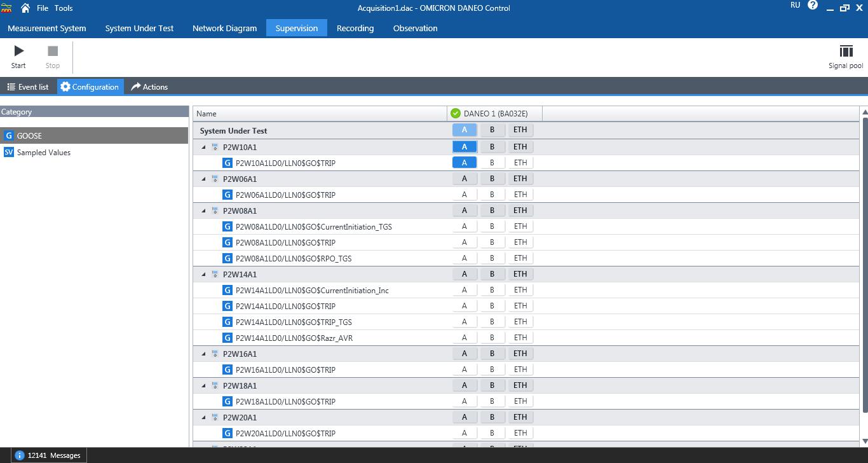Click the Messages info icon in status bar
Viewport: 868px width, 463px height.
pyautogui.click(x=19, y=455)
